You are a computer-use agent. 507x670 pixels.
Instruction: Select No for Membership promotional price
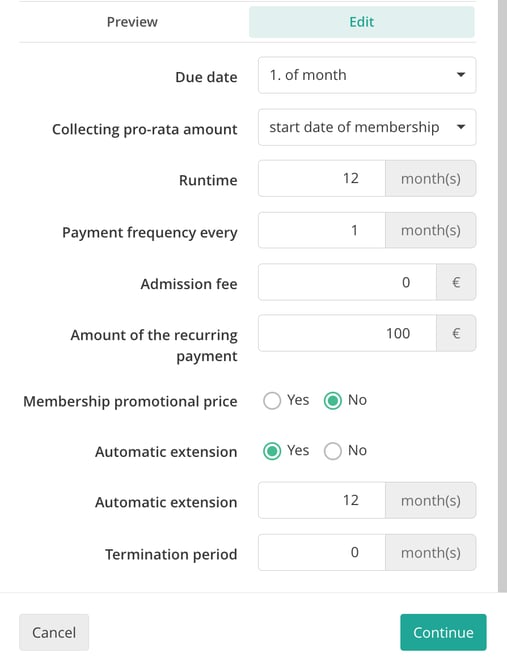333,401
